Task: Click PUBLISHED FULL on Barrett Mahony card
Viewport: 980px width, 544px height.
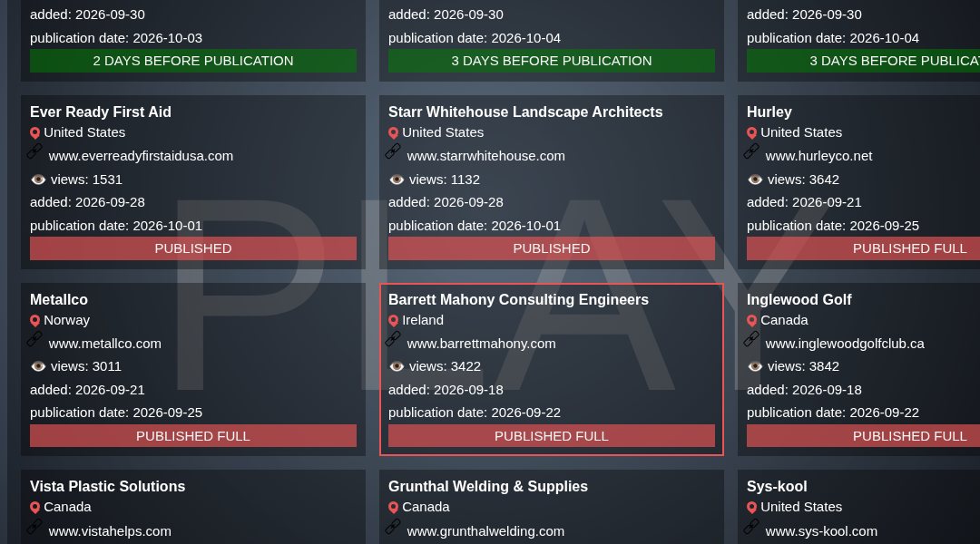Action: click(x=552, y=436)
